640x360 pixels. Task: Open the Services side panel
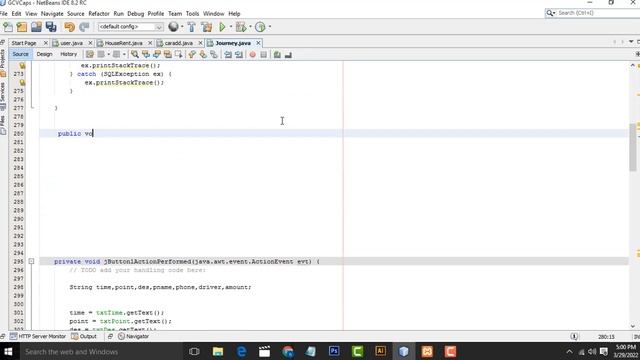(x=3, y=96)
